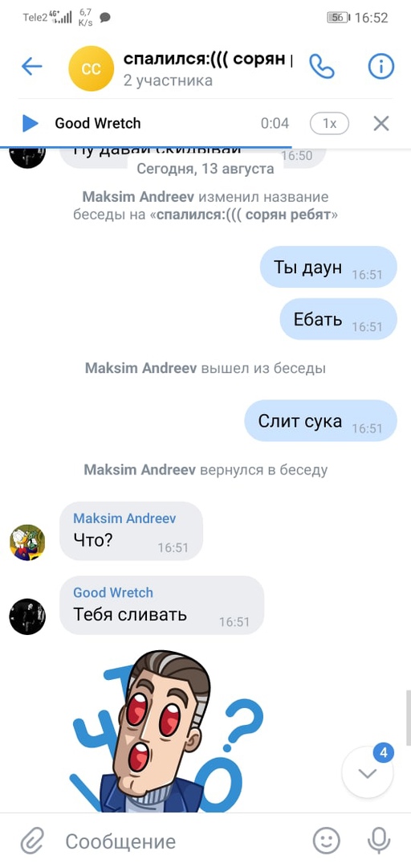This screenshot has height=868, width=411.
Task: Open conversation info via the circled i icon
Action: (380, 67)
